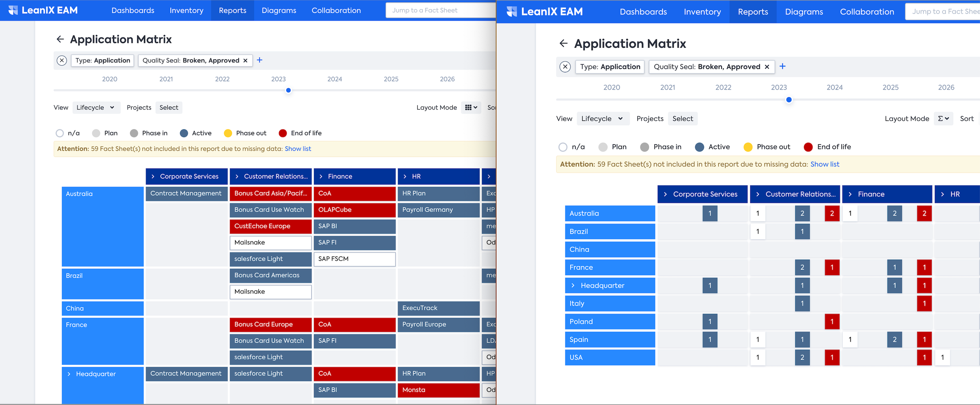Open the sigma Layout Mode selector, right window
This screenshot has width=980, height=405.
click(x=943, y=118)
